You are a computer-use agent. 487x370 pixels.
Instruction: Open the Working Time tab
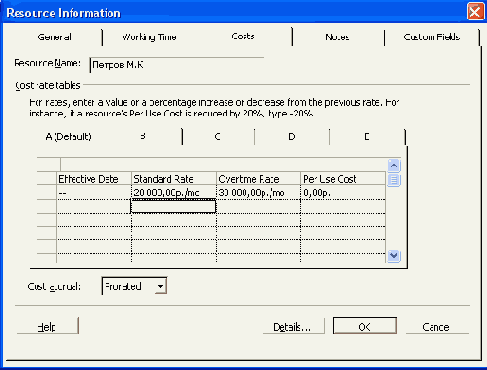click(149, 37)
